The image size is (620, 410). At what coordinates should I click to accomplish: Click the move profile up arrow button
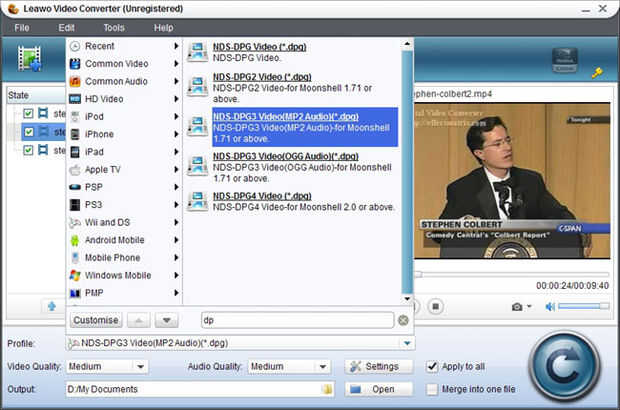pyautogui.click(x=139, y=320)
